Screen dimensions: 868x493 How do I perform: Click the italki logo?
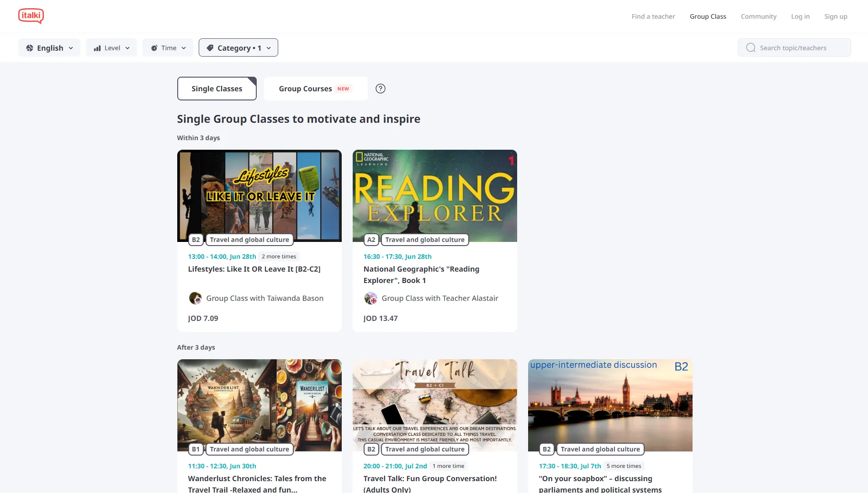coord(31,16)
